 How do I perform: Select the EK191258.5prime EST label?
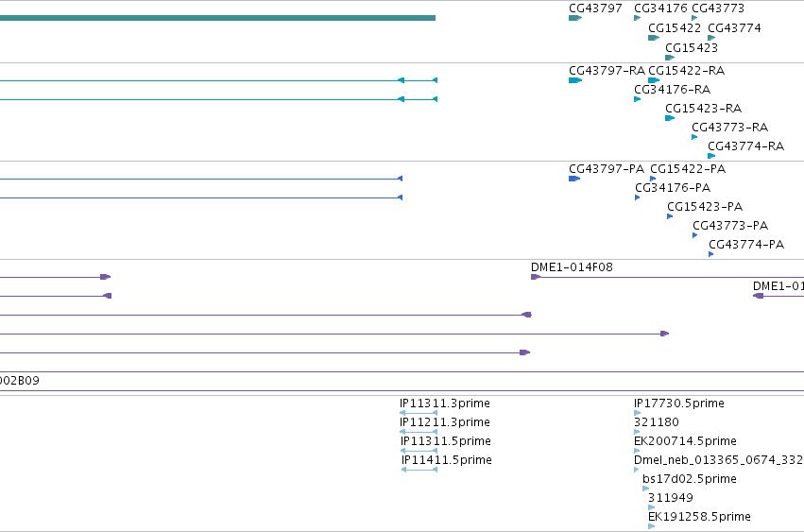click(699, 517)
